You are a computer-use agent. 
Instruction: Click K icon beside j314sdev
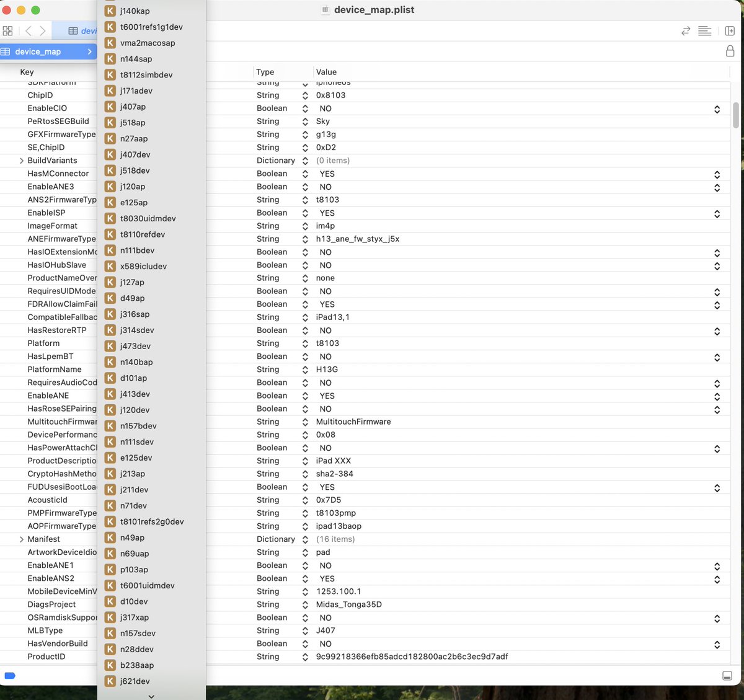click(110, 330)
